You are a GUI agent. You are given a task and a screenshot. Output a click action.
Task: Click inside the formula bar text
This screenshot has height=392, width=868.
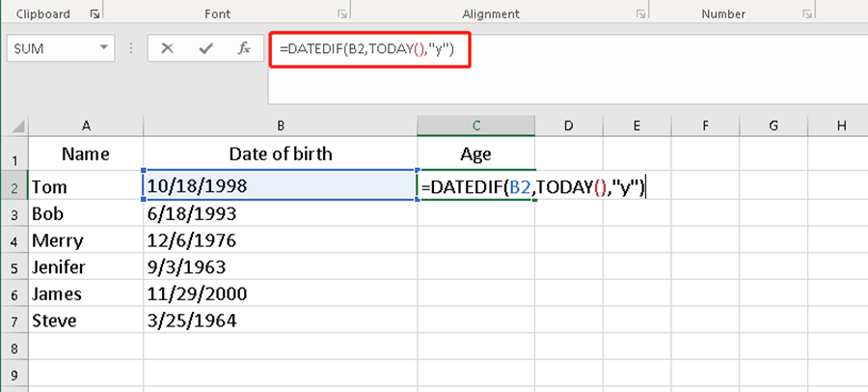366,49
